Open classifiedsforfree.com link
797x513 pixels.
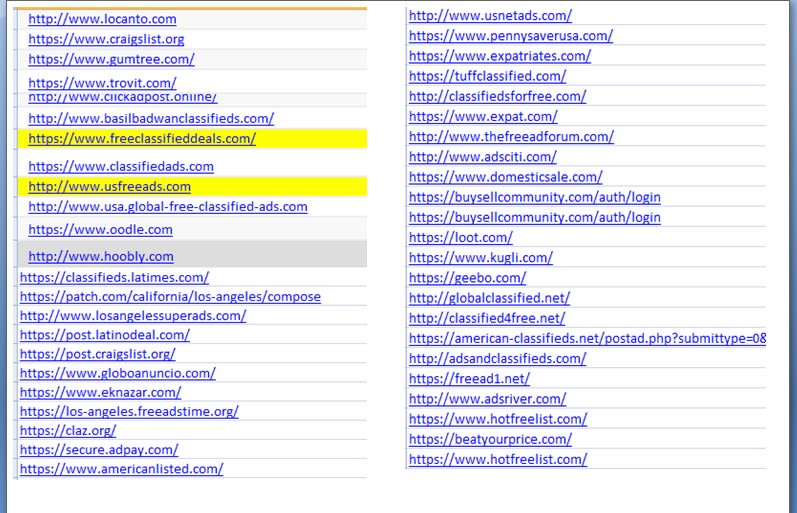click(497, 97)
